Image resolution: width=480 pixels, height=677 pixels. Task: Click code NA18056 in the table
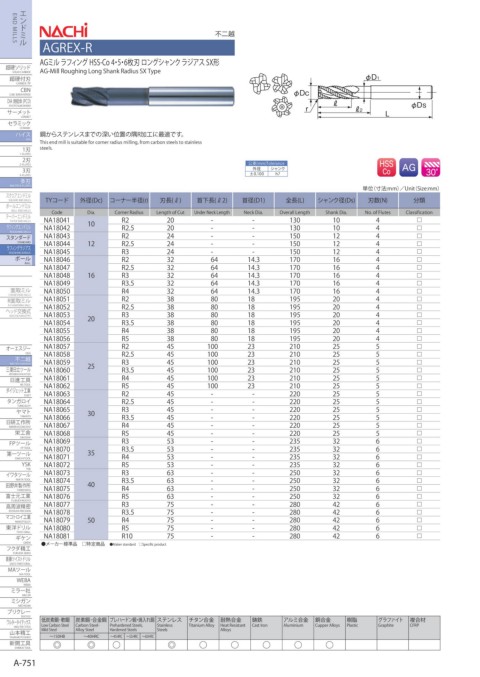click(x=57, y=338)
